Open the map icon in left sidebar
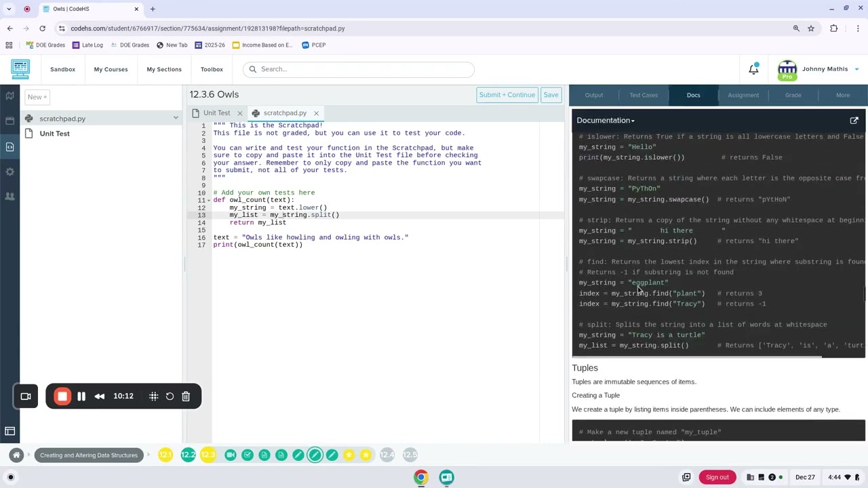 (10, 96)
